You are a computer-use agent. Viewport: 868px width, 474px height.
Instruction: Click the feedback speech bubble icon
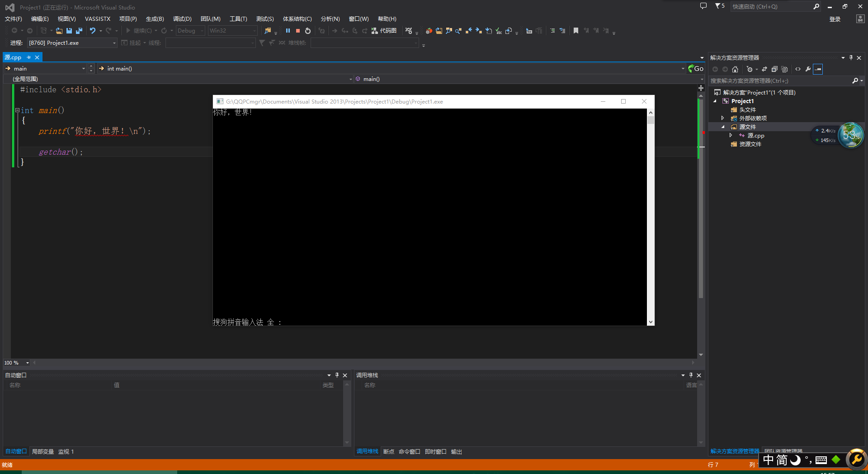click(x=703, y=6)
